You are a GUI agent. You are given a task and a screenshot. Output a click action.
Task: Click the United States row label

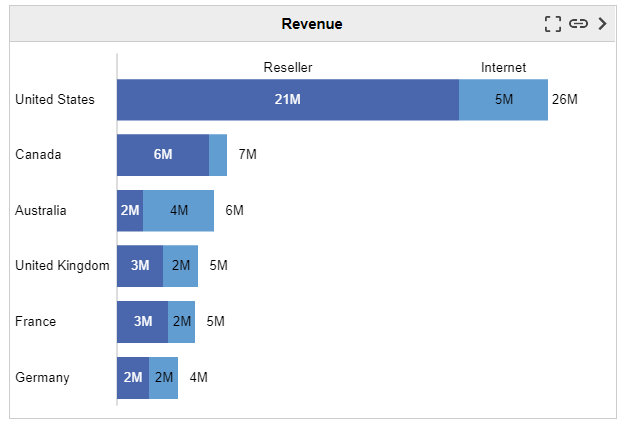tap(55, 100)
